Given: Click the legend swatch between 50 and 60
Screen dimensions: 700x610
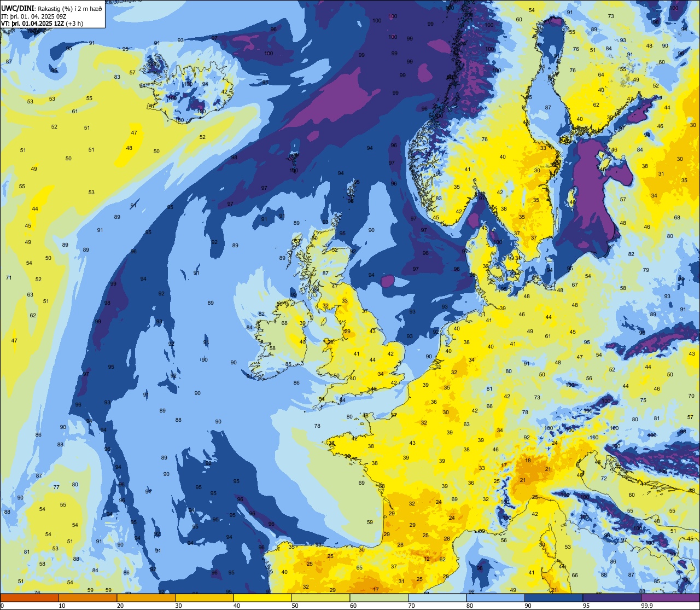Looking at the screenshot, I should coord(320,598).
